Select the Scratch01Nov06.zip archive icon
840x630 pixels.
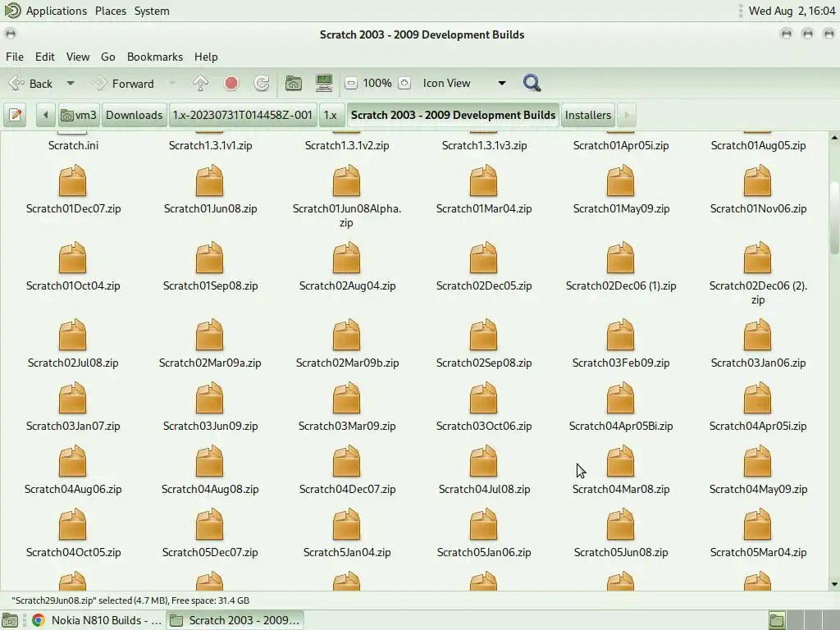pyautogui.click(x=758, y=181)
